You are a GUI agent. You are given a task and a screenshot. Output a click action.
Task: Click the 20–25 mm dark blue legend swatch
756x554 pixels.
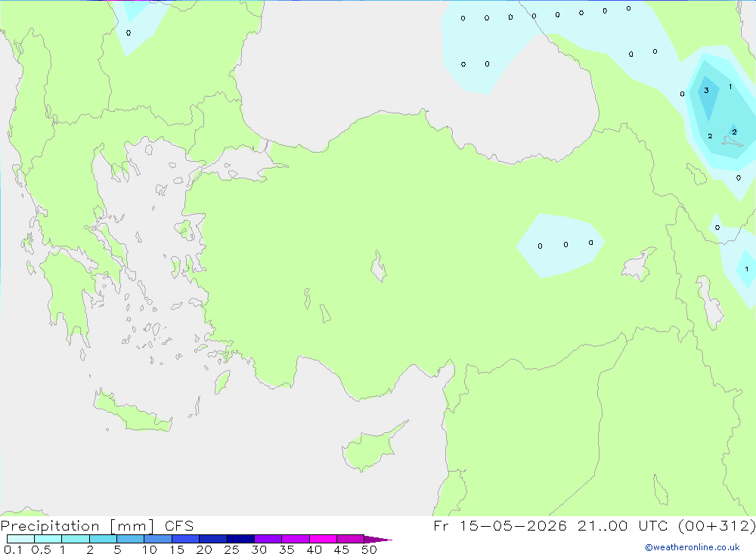click(x=213, y=539)
